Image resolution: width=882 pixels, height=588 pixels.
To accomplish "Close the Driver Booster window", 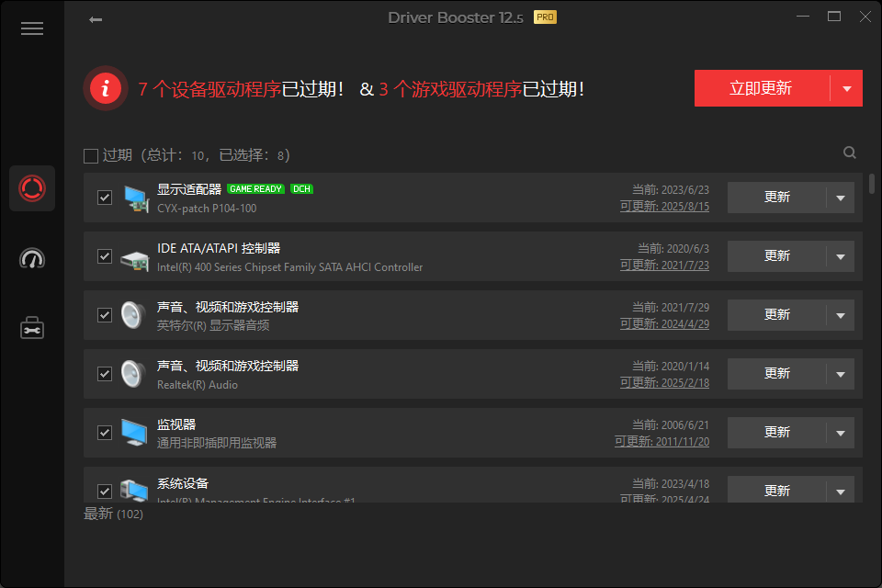I will point(865,17).
